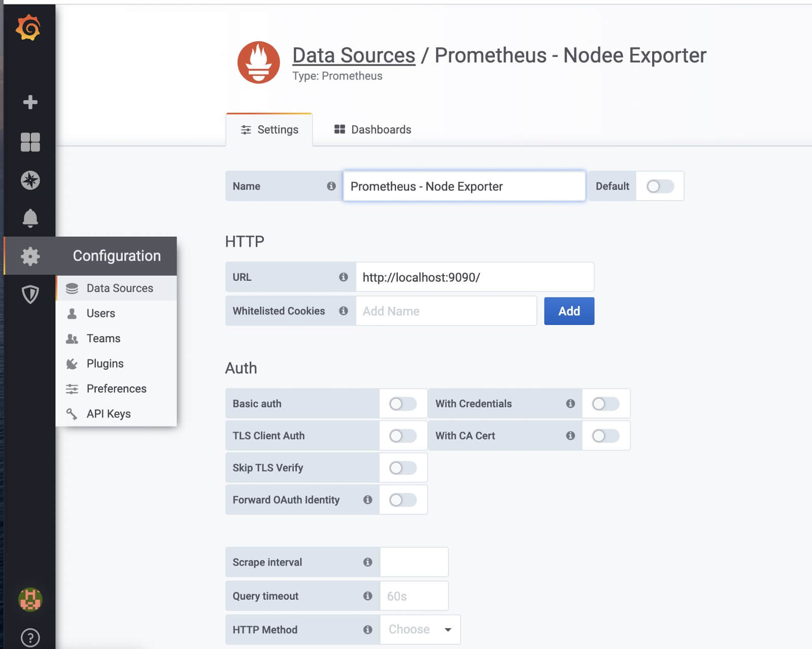Enable the Default data source toggle
Screen dimensions: 812x649
(659, 186)
